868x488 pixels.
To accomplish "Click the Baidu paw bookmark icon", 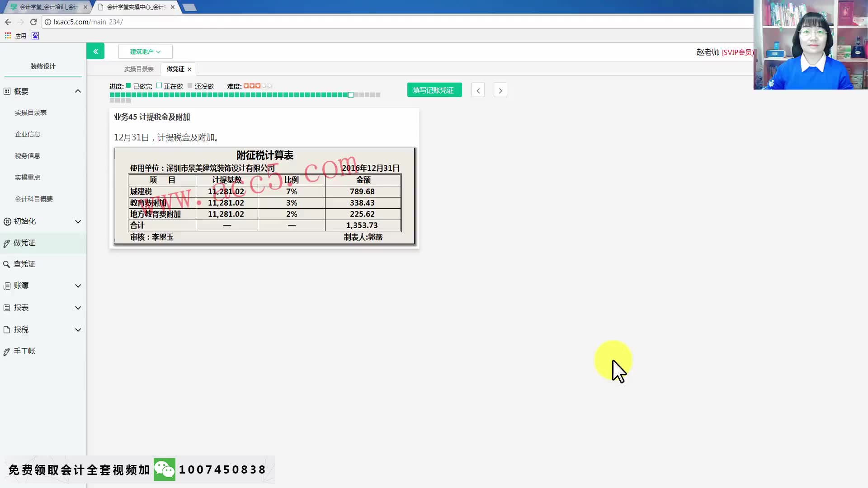I will [x=35, y=36].
